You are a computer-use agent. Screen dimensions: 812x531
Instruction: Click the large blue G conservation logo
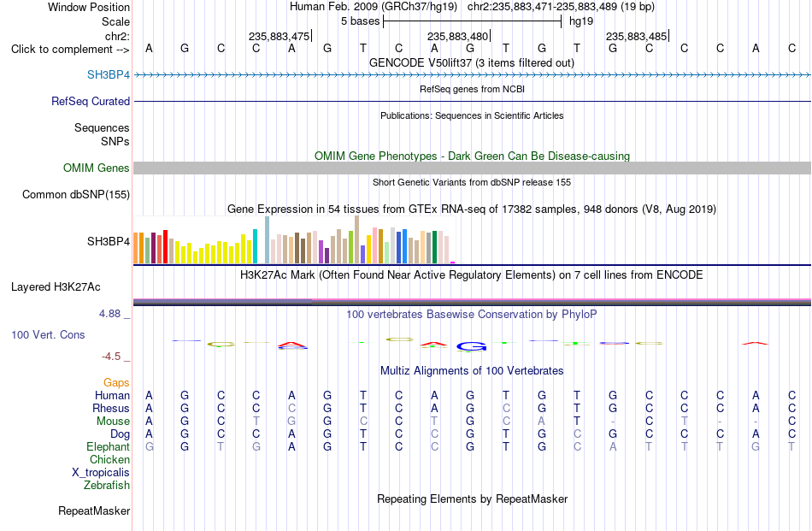click(472, 346)
